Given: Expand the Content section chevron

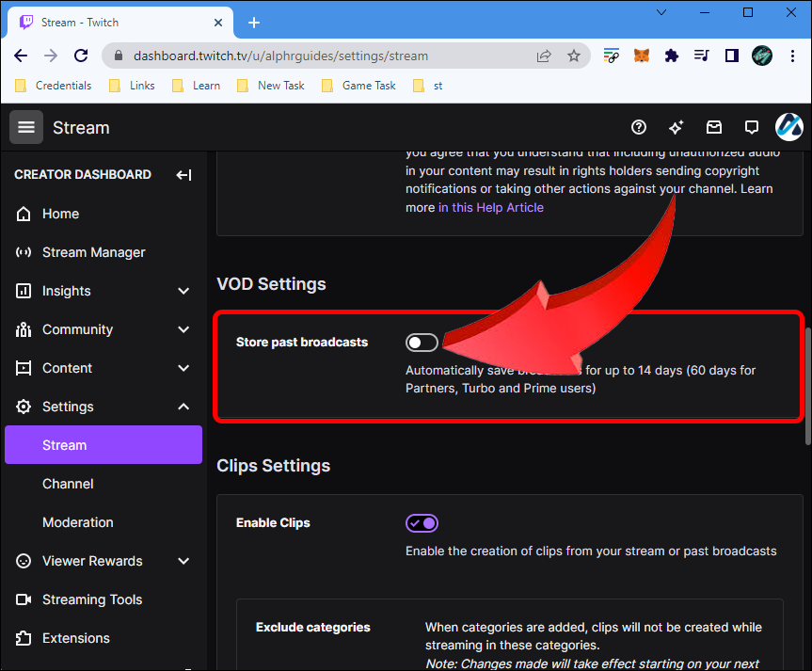Looking at the screenshot, I should coord(183,368).
